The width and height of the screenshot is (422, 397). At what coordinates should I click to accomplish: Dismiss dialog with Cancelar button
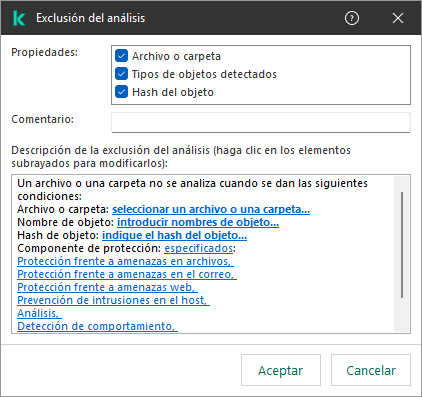(371, 370)
